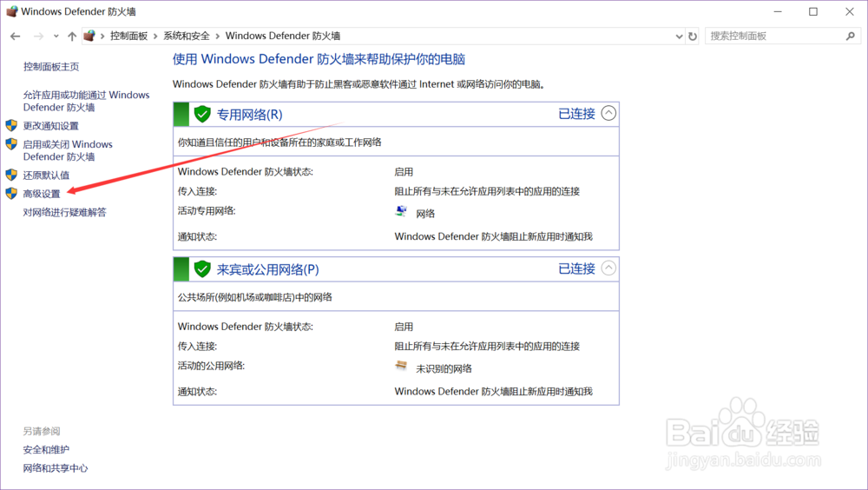Click the 搜索控制面板 search field
The width and height of the screenshot is (868, 490).
pyautogui.click(x=775, y=36)
